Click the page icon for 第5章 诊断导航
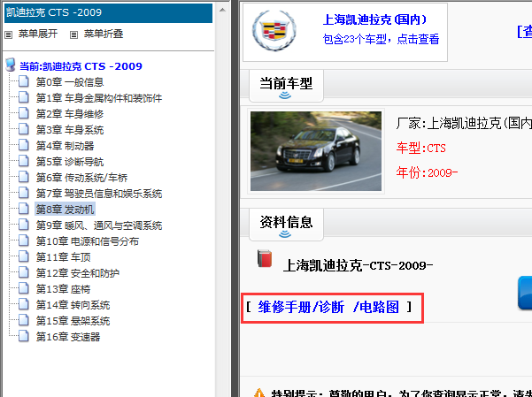 pos(24,162)
